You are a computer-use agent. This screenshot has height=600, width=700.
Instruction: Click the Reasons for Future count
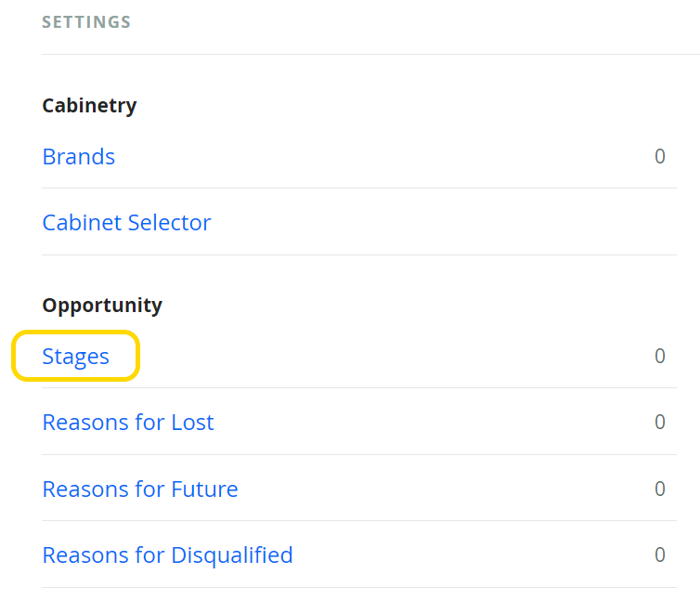[660, 489]
